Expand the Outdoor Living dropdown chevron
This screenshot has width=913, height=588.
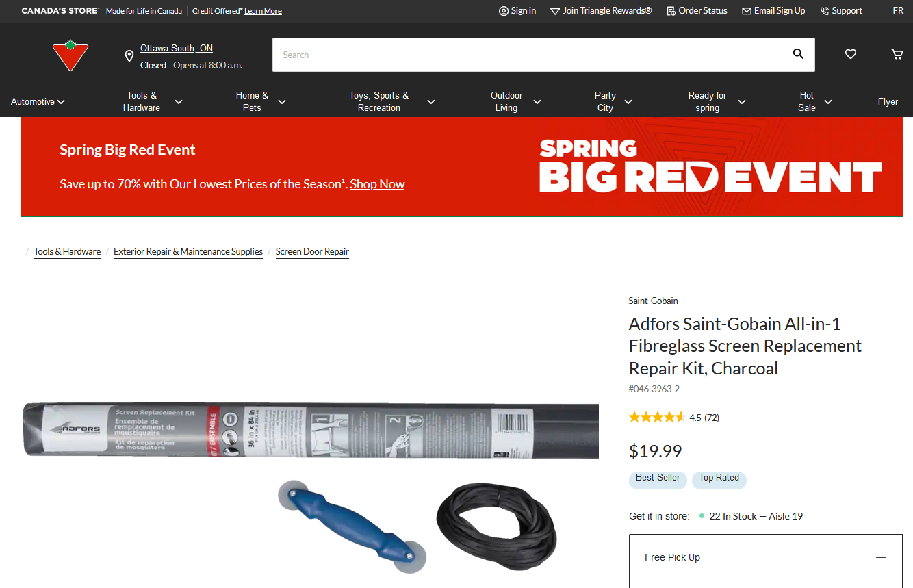click(x=537, y=102)
